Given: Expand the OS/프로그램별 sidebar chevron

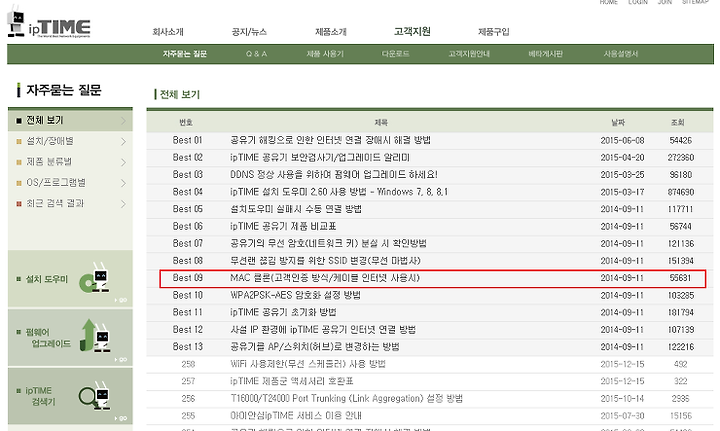Looking at the screenshot, I should 123,183.
